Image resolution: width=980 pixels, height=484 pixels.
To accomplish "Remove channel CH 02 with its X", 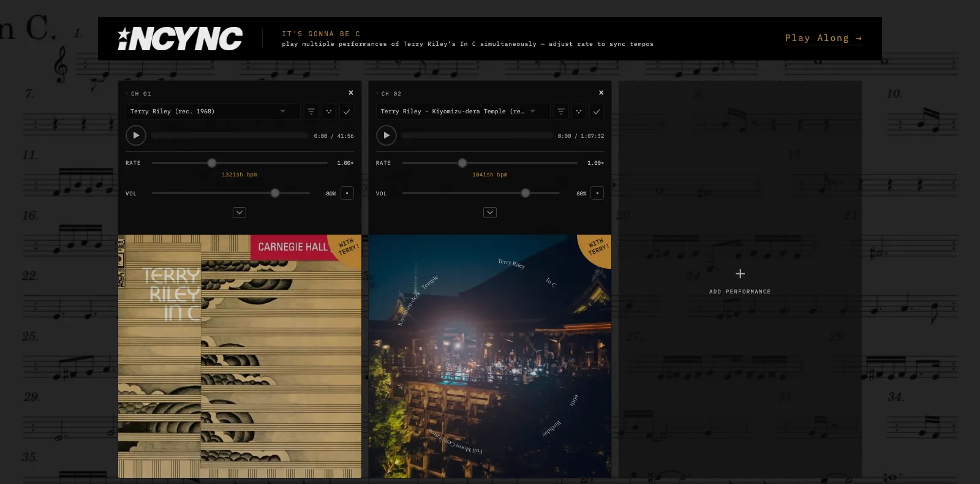I will [x=601, y=93].
